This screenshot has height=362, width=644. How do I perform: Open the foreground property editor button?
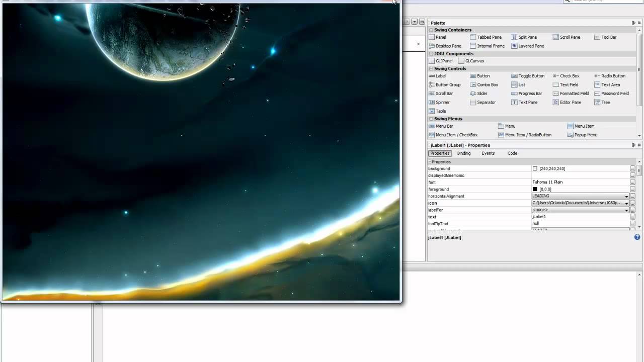tap(632, 190)
